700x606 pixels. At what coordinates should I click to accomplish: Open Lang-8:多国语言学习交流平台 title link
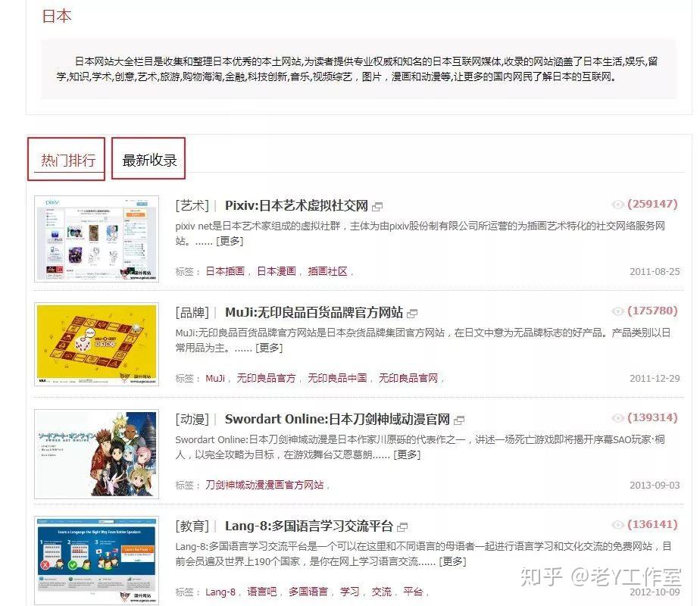[x=308, y=526]
